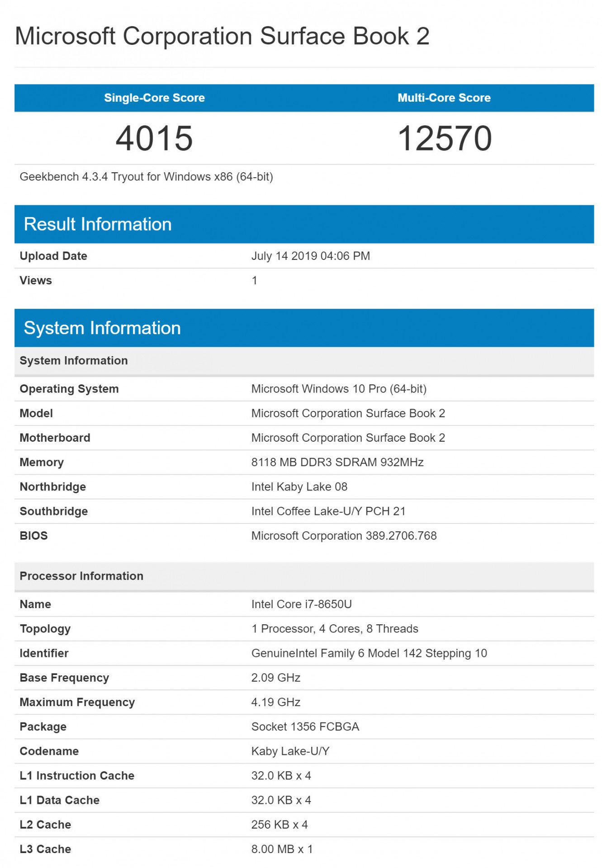Click the L1 Instruction Cache label
602x868 pixels.
point(77,776)
